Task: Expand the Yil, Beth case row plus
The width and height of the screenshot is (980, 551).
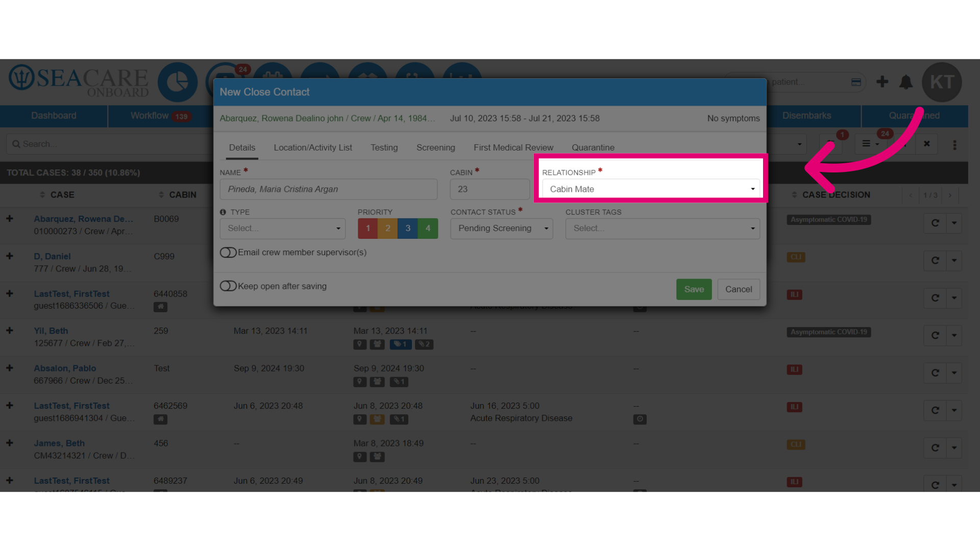Action: 10,331
